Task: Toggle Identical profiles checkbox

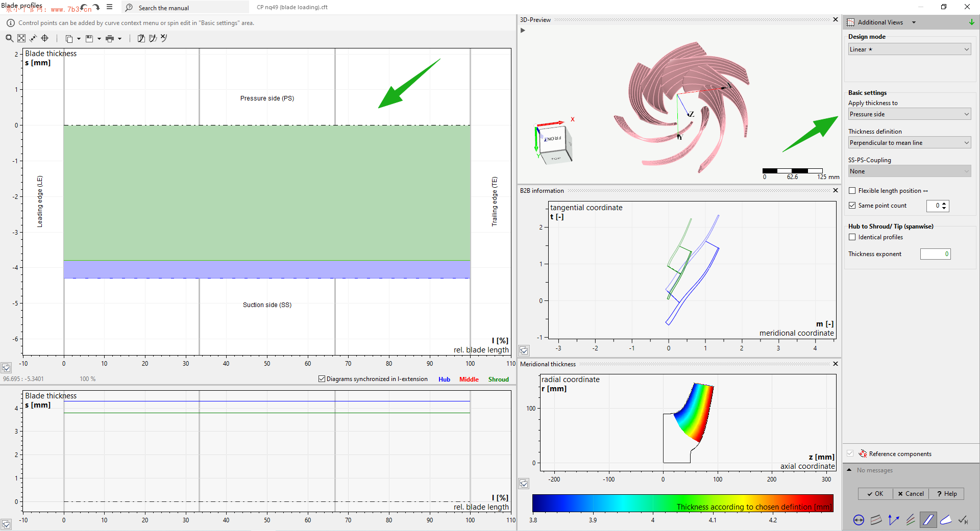Action: (852, 237)
